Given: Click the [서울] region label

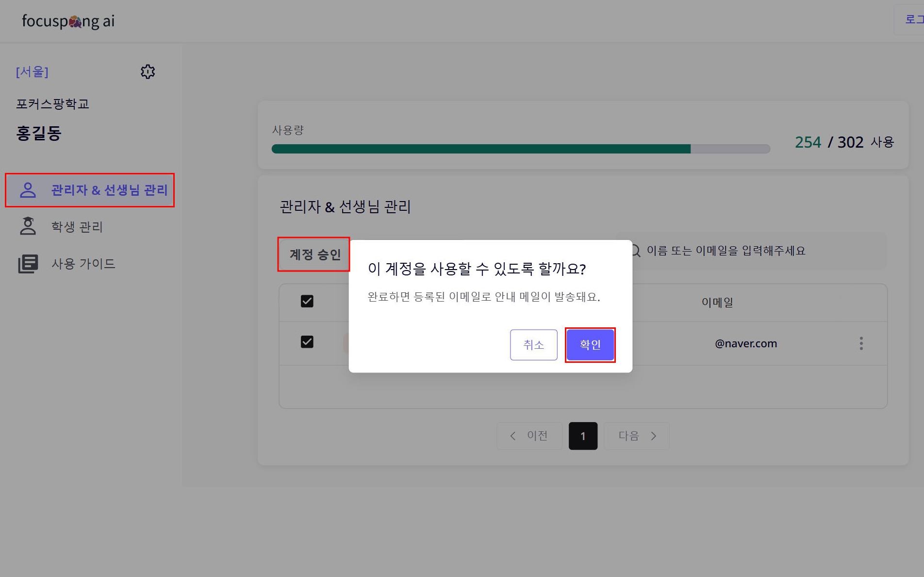Looking at the screenshot, I should [32, 72].
